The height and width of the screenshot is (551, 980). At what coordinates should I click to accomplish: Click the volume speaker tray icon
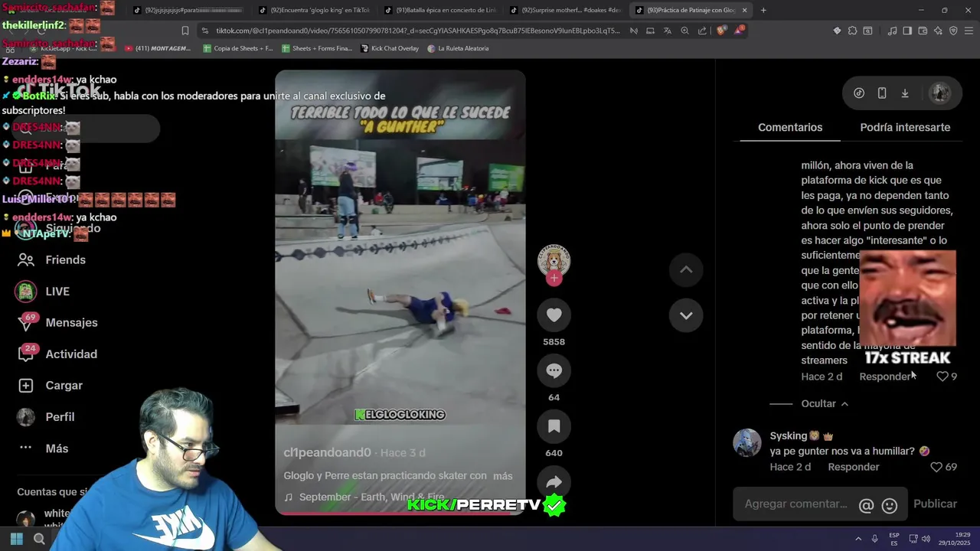click(x=926, y=539)
